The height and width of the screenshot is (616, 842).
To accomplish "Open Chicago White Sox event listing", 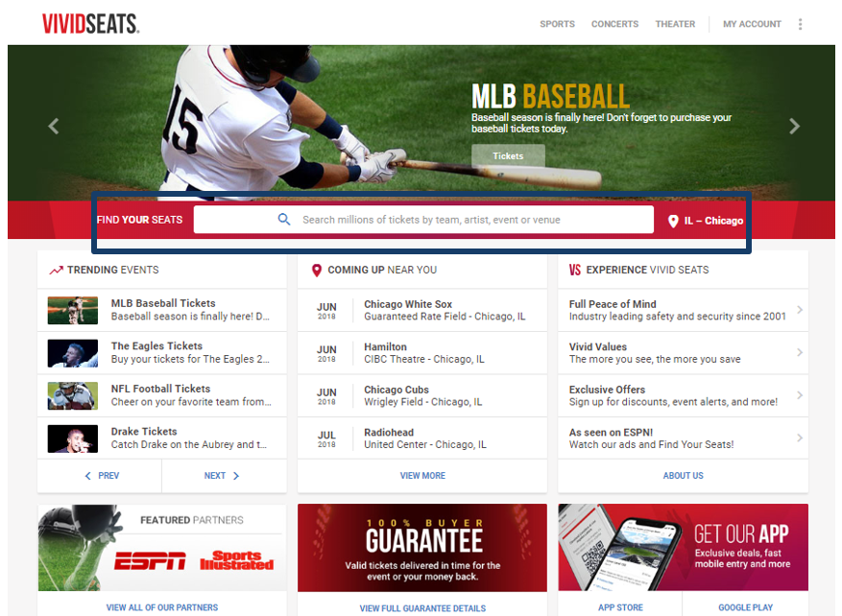I will coord(422,310).
